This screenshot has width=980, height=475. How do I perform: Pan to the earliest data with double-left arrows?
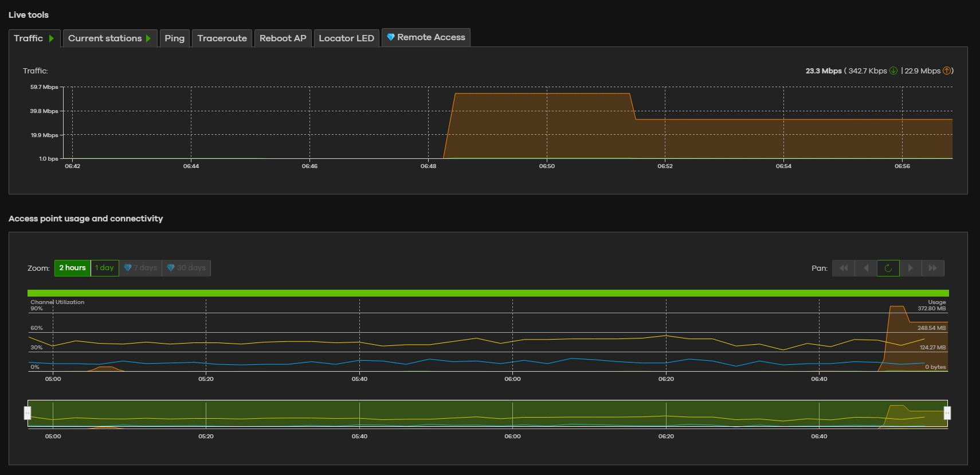pos(843,268)
